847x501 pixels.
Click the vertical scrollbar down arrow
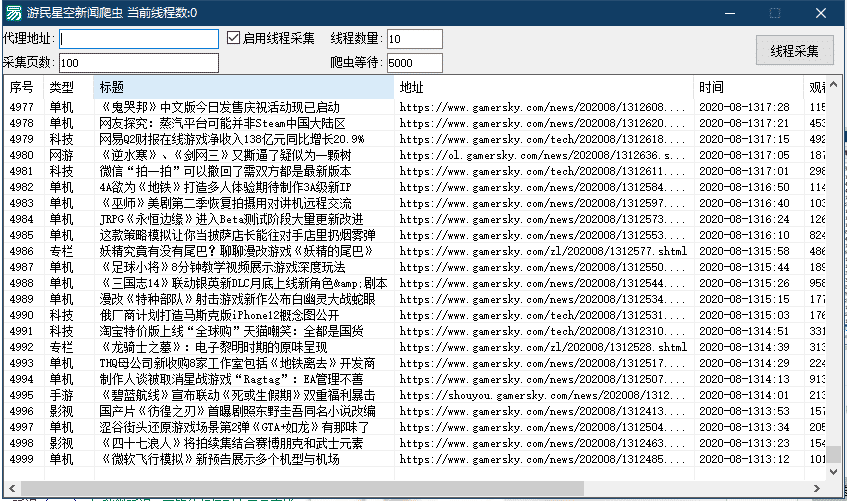(835, 471)
